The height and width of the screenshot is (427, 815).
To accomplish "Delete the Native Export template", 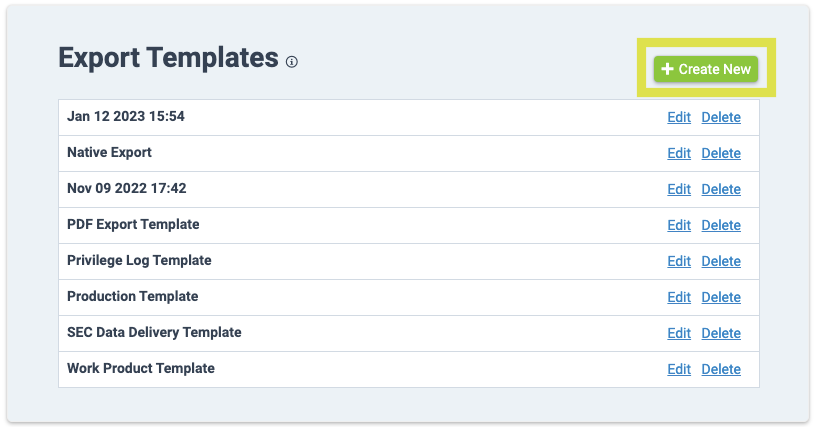I will [721, 153].
